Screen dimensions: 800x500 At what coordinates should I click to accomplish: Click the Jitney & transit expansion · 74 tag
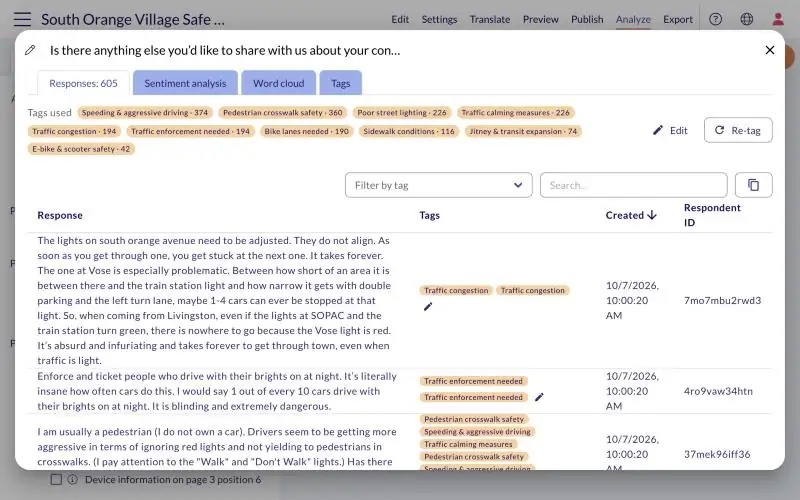523,131
